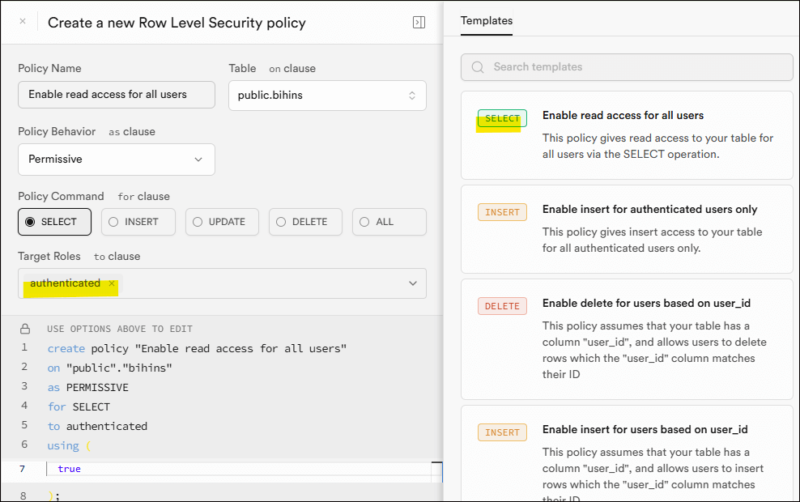Open the Table public.bihins dropdown

[326, 95]
